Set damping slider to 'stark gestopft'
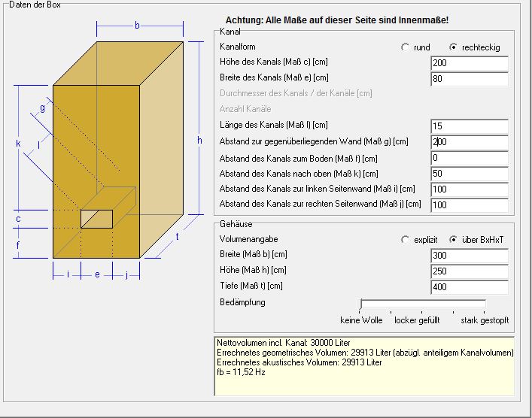The image size is (532, 418). 483,304
